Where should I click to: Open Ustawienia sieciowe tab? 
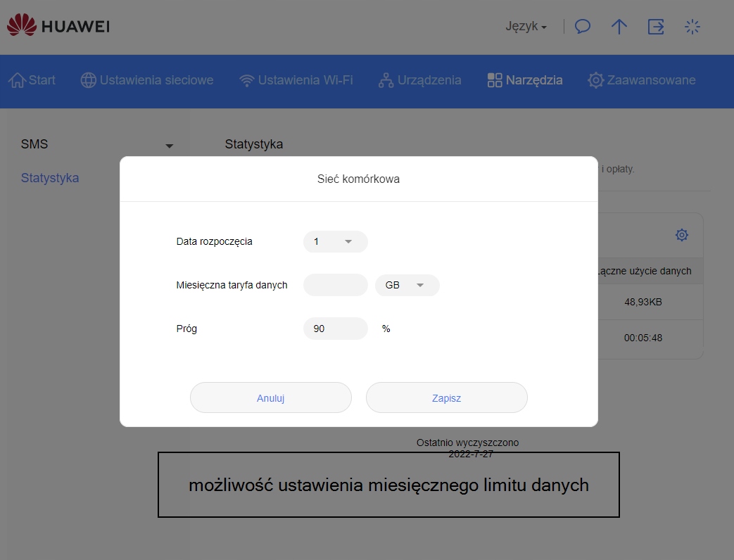[147, 80]
